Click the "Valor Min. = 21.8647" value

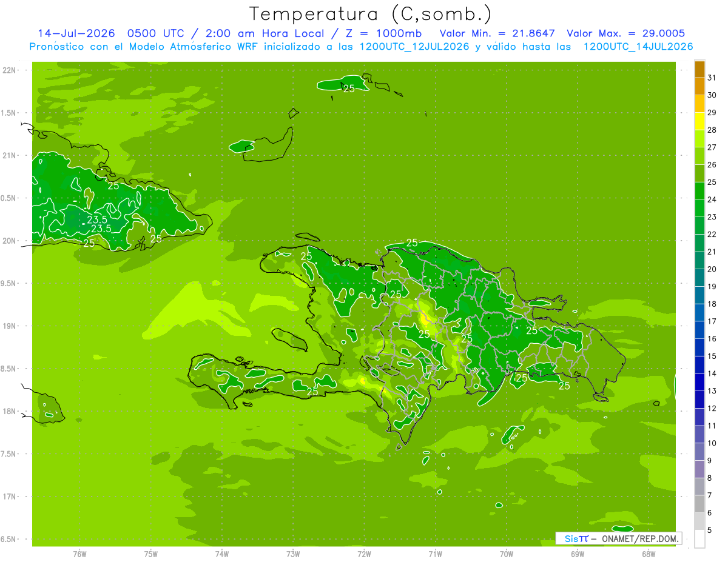click(498, 33)
